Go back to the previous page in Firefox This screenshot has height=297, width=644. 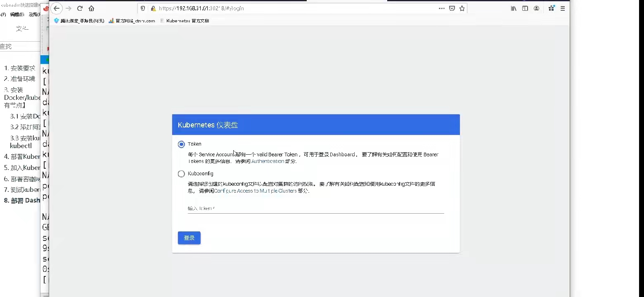57,8
